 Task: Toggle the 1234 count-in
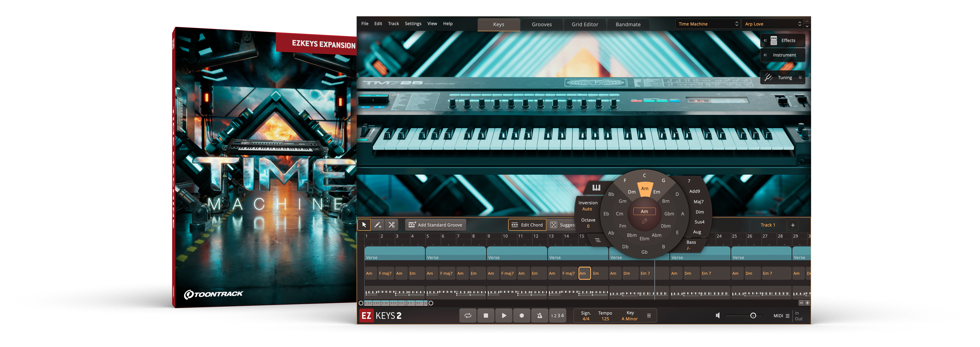point(557,315)
